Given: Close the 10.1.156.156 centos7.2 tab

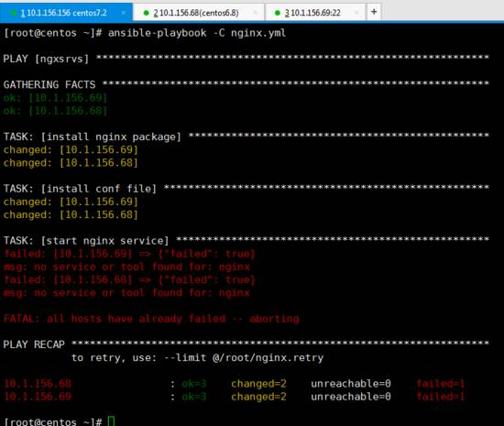Looking at the screenshot, I should tap(123, 13).
